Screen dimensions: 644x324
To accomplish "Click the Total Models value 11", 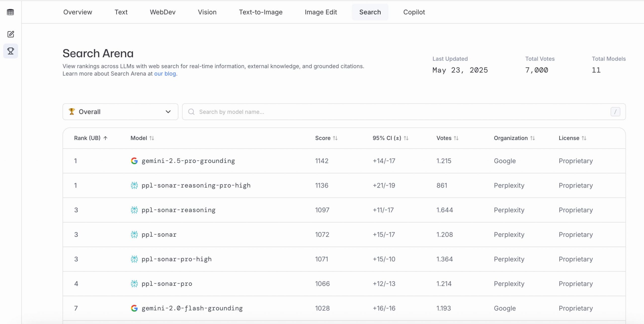I will (596, 70).
